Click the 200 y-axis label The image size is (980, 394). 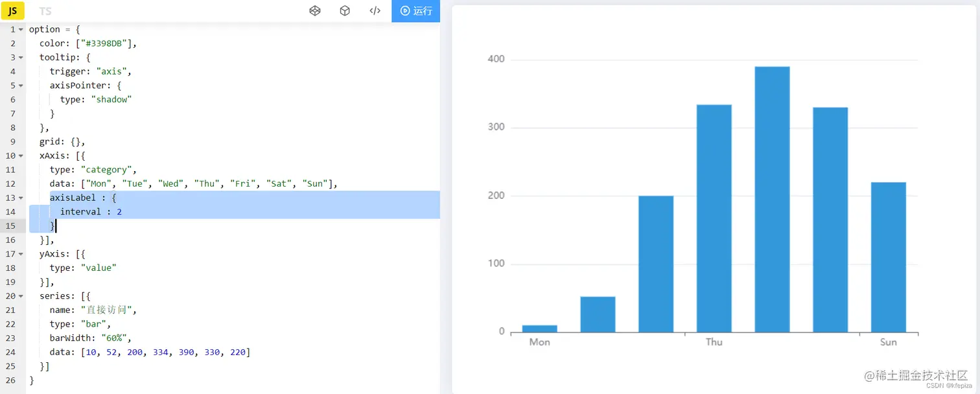496,195
